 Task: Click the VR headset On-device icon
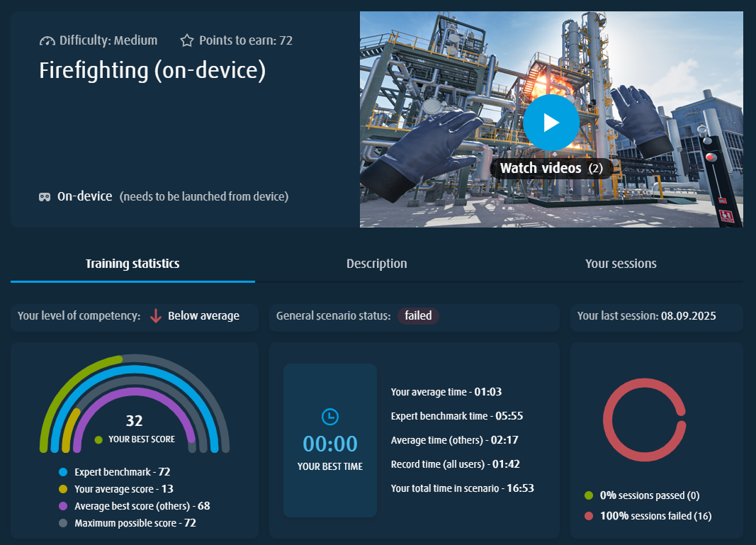[45, 196]
